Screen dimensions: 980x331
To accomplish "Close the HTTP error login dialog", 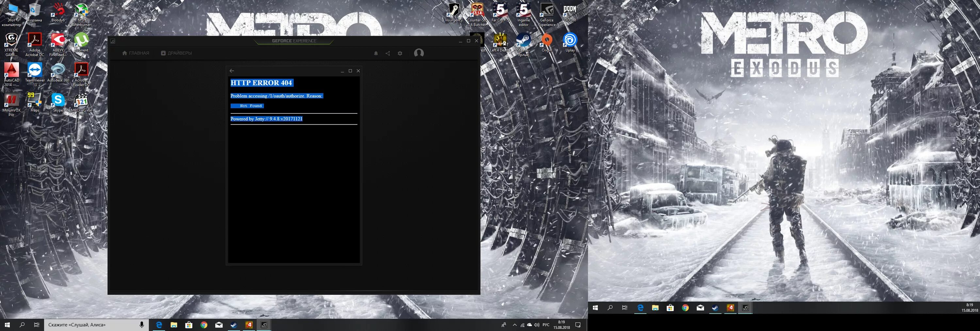I will point(358,71).
